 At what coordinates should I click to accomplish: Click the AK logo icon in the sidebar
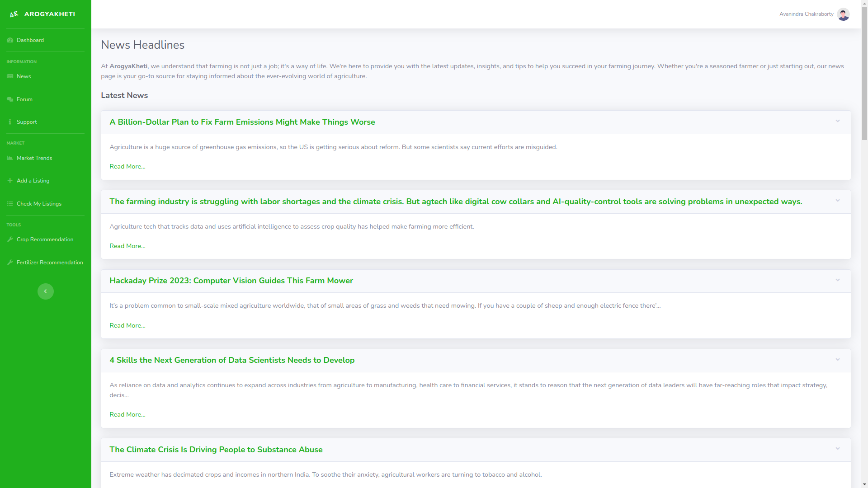[x=14, y=14]
